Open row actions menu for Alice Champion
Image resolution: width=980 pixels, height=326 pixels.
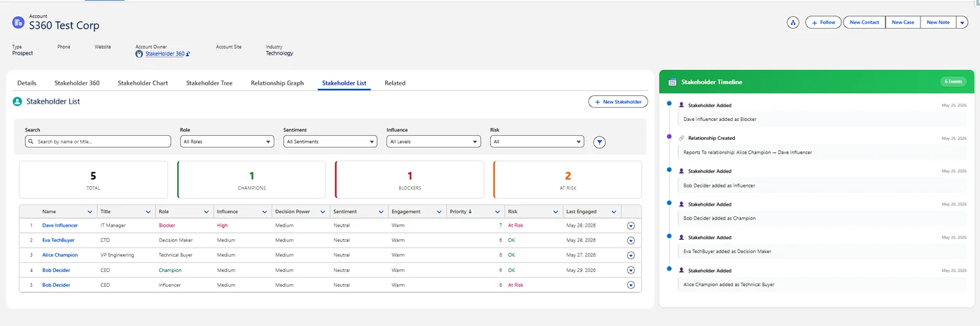(x=631, y=255)
